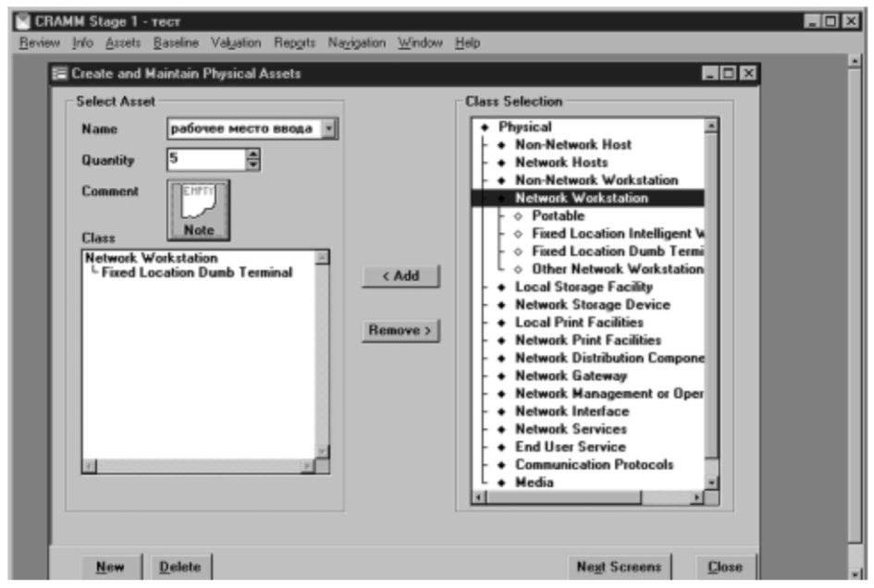Open the Review menu
The width and height of the screenshot is (874, 588).
coord(39,43)
